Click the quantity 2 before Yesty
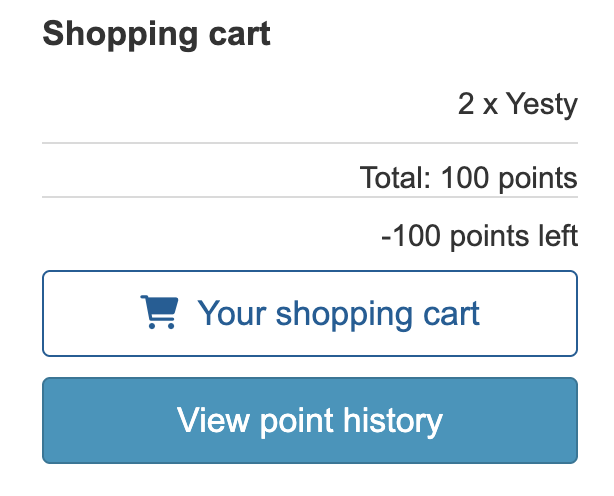The width and height of the screenshot is (614, 496). (x=466, y=104)
